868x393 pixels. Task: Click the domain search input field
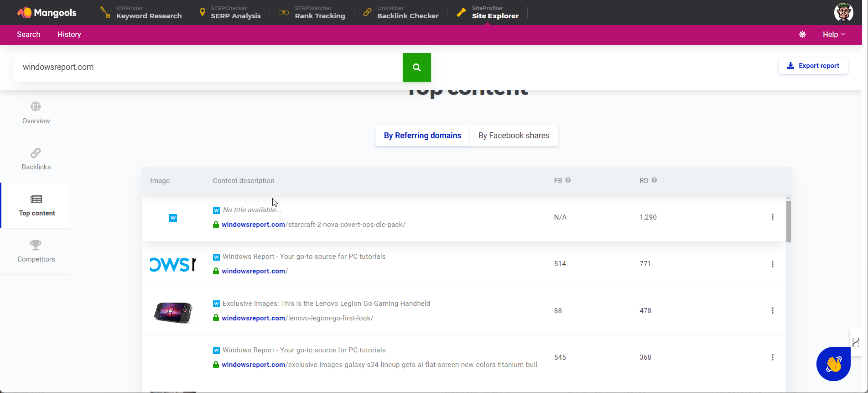[208, 67]
